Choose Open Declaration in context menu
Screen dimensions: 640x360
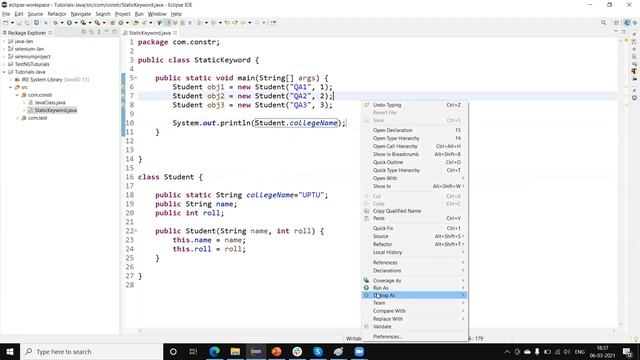point(415,130)
